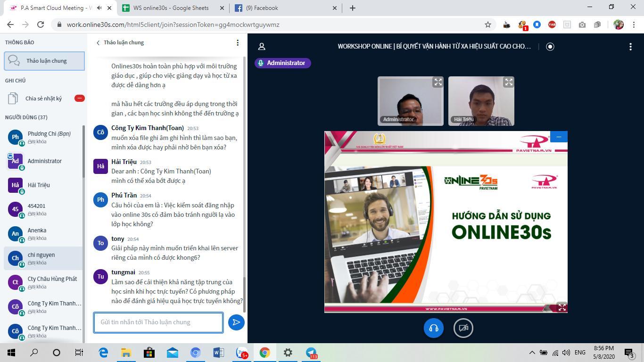Select user 454201 in list
The height and width of the screenshot is (362, 644).
pyautogui.click(x=43, y=210)
